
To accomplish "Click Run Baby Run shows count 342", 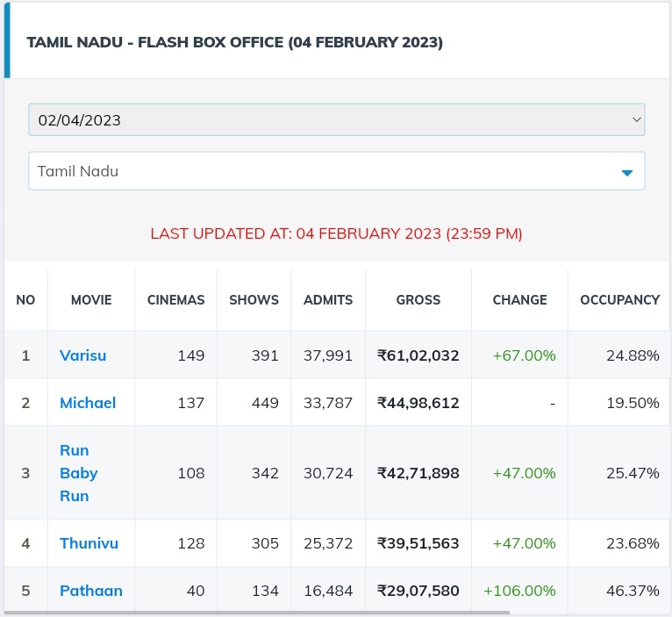I will point(265,473).
